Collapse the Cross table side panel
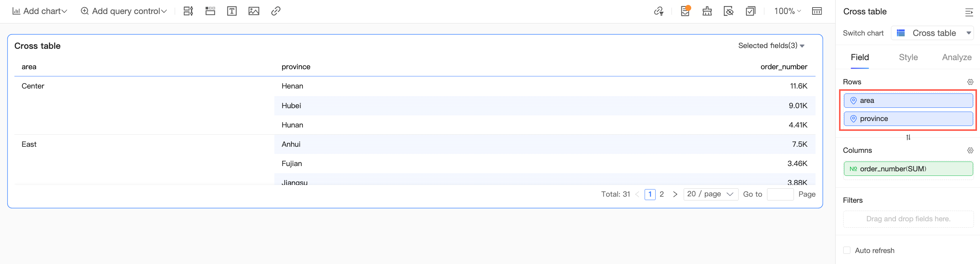 click(x=969, y=12)
